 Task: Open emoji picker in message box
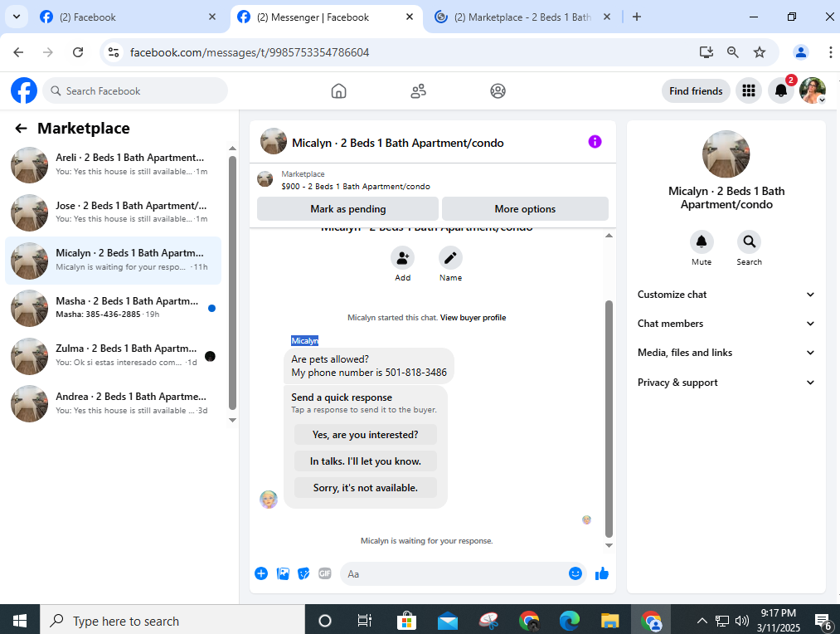click(575, 573)
